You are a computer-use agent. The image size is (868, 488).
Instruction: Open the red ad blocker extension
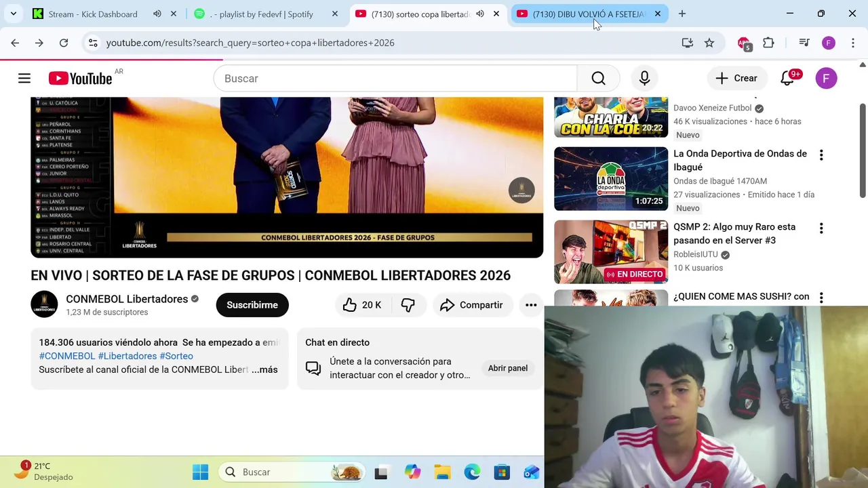744,43
